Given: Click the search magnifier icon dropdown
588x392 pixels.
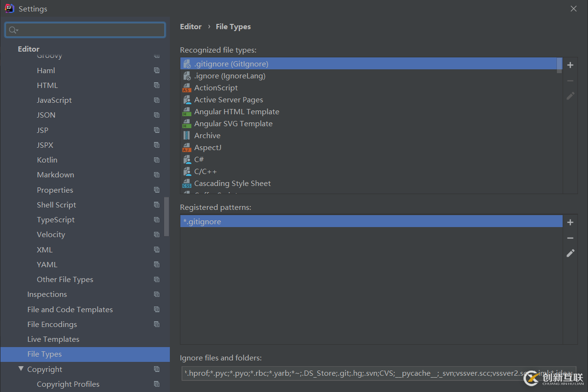Looking at the screenshot, I should [x=13, y=30].
